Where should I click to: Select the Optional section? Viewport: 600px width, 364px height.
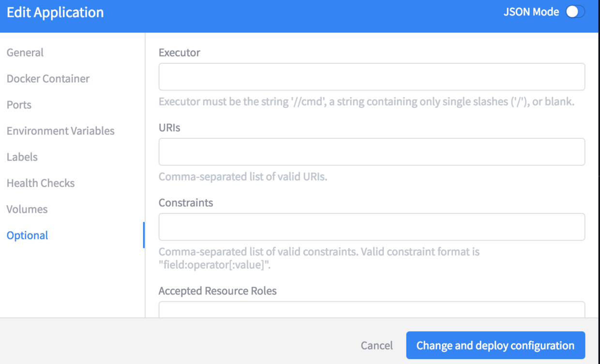click(28, 235)
